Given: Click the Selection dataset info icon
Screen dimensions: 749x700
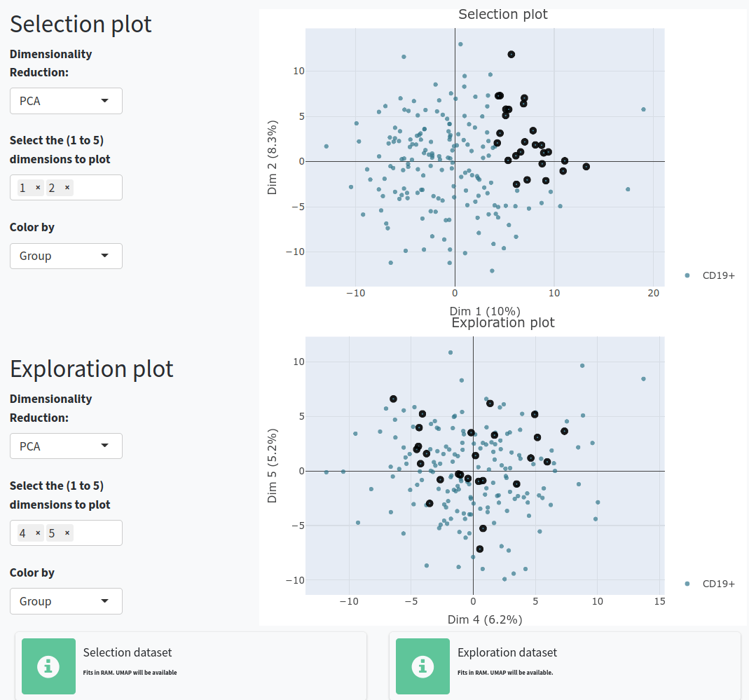Looking at the screenshot, I should [x=48, y=666].
